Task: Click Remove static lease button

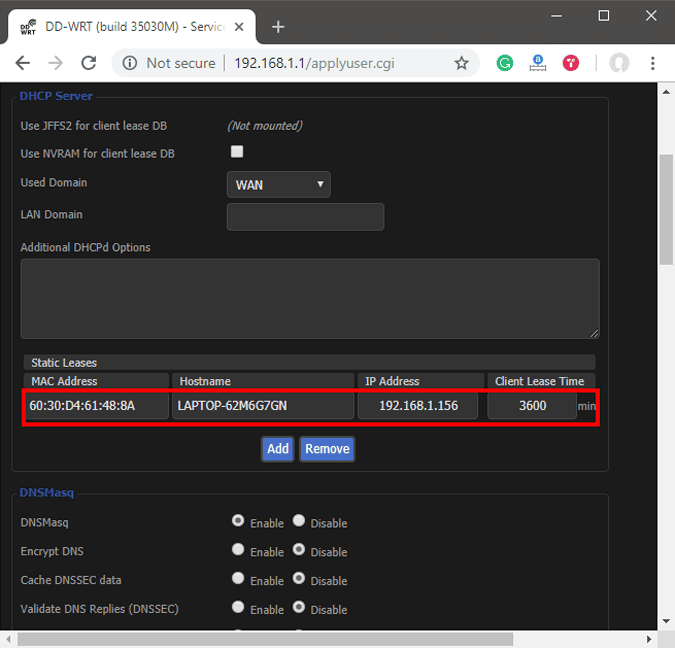Action: [x=327, y=449]
